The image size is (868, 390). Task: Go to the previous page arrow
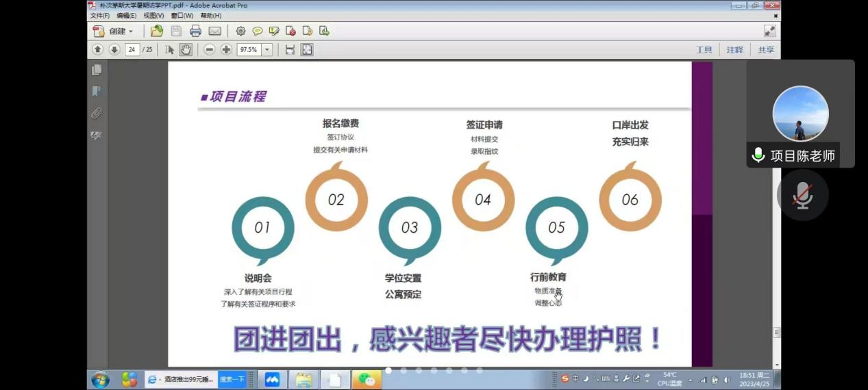[97, 49]
